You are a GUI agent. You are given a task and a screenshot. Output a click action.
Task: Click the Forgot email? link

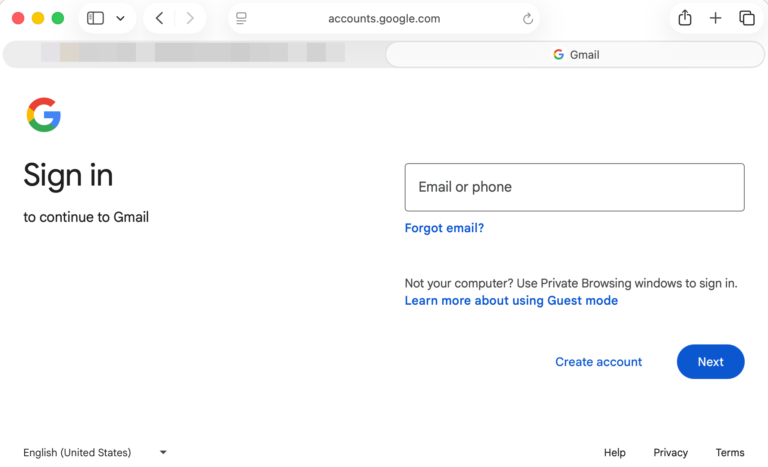point(444,228)
